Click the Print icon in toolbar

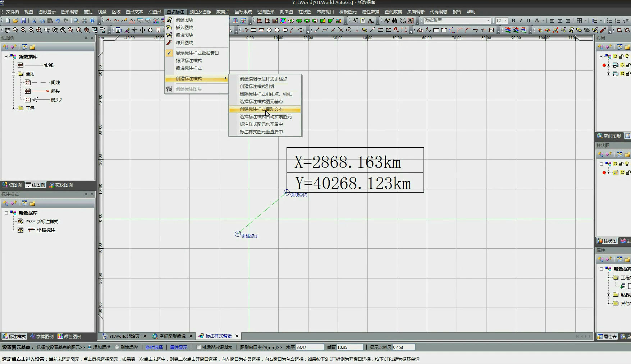coord(84,20)
